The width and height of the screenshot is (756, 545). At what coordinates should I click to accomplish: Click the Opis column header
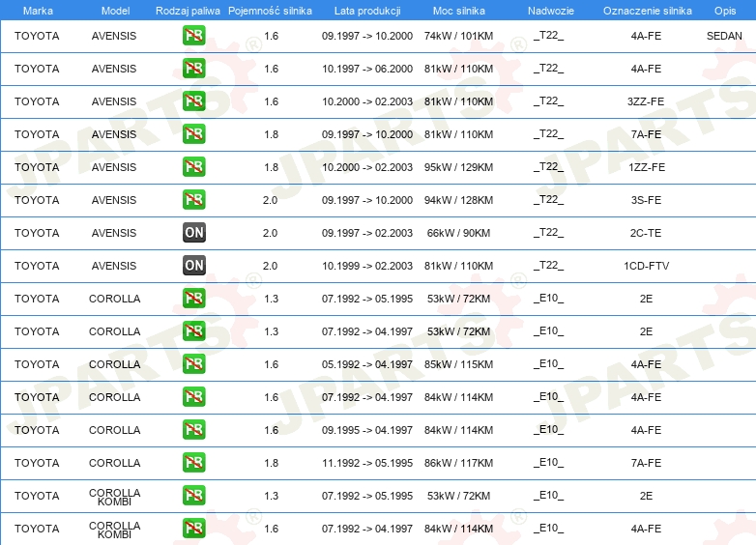(725, 11)
